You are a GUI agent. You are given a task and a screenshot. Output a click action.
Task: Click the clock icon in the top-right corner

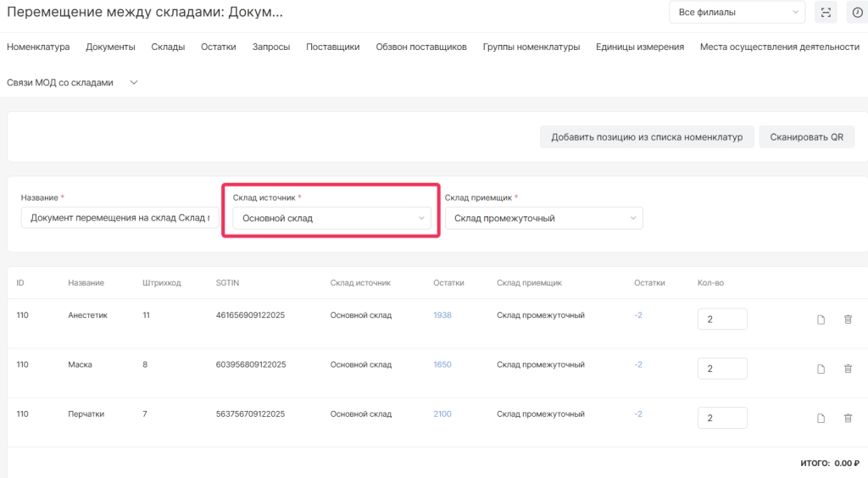click(x=857, y=13)
